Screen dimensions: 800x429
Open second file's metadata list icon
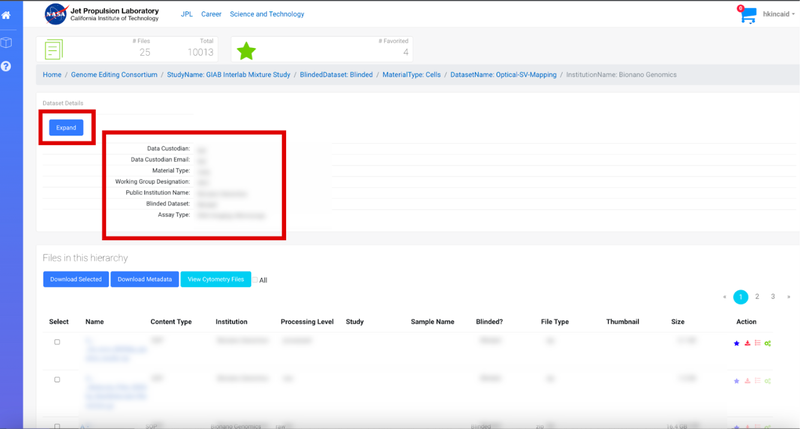click(758, 381)
